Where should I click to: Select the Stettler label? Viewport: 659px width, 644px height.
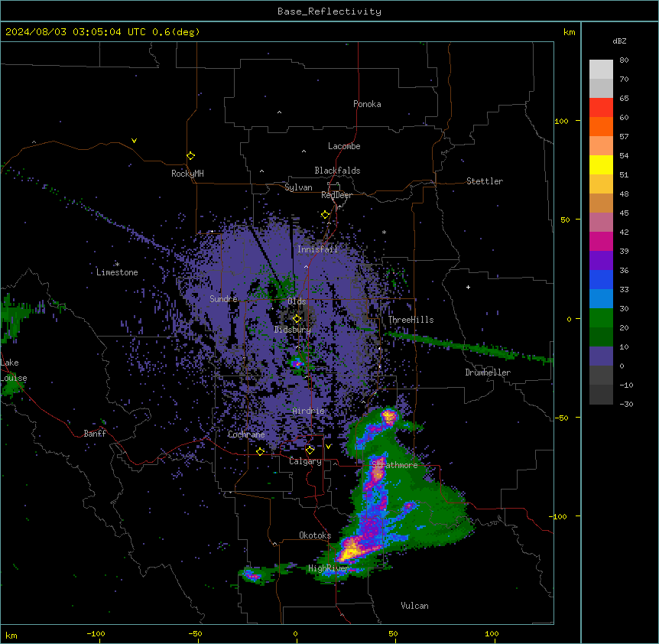pos(485,181)
